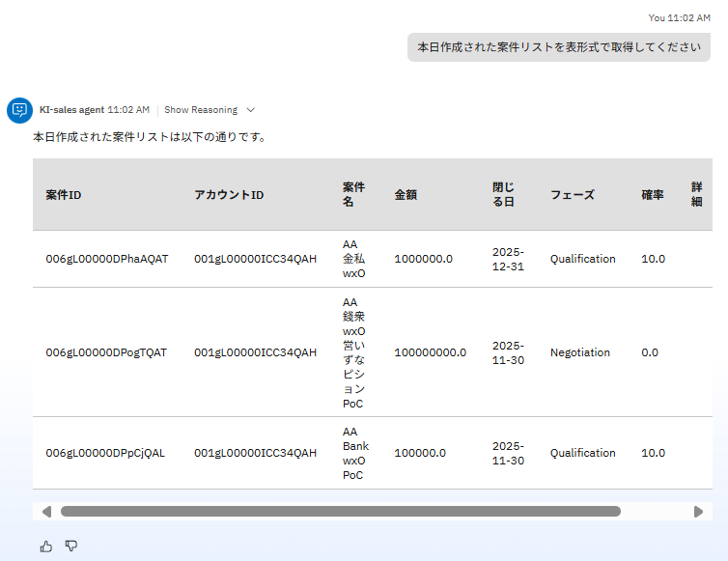Click the アカウントID column header
Viewport: 728px width, 561px height.
[229, 195]
